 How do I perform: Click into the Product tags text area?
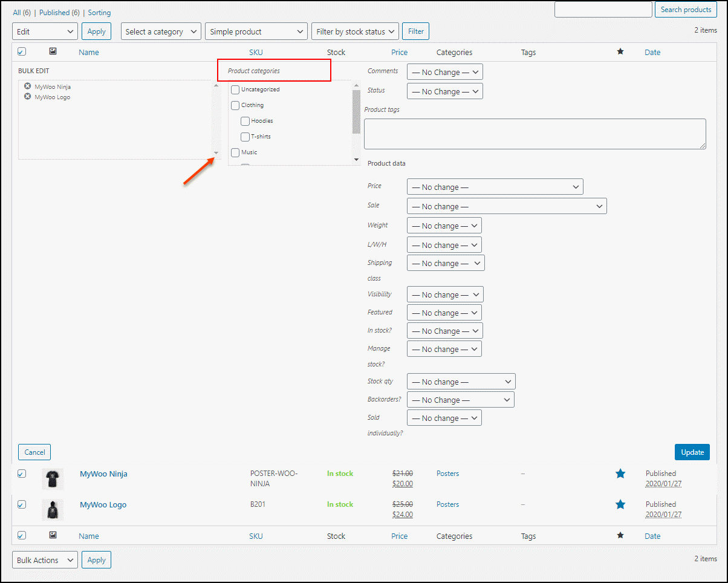click(535, 134)
